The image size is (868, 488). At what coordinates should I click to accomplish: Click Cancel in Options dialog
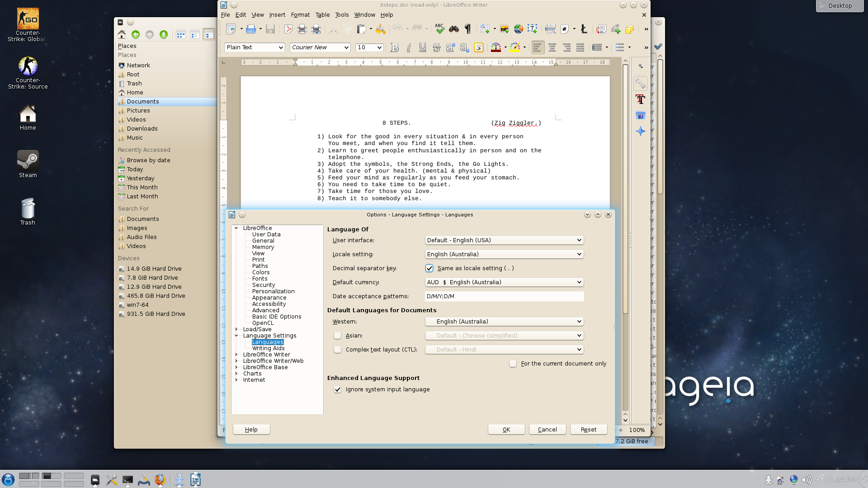(547, 430)
